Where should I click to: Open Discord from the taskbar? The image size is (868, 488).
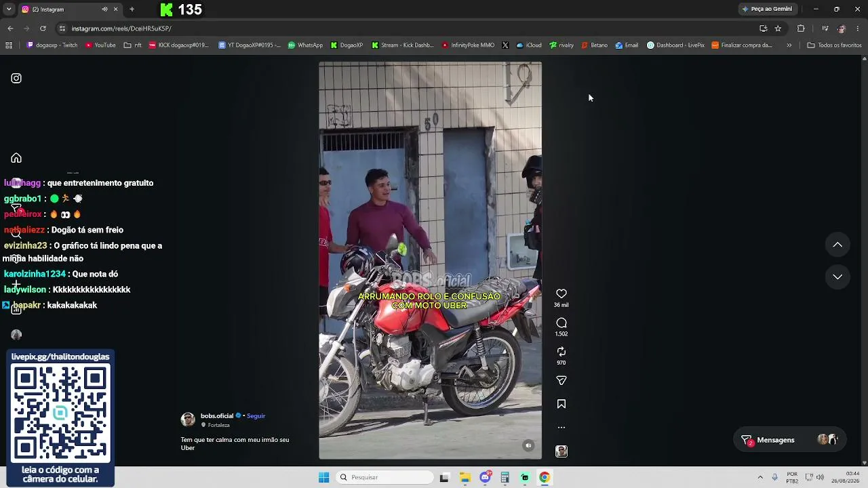click(485, 477)
